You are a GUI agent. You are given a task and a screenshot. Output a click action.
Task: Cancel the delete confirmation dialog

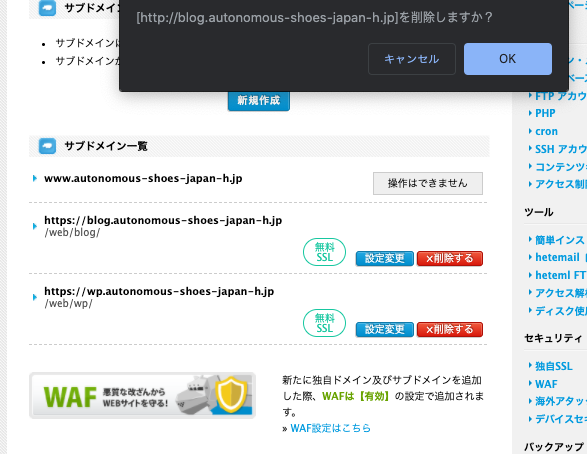[x=412, y=59]
